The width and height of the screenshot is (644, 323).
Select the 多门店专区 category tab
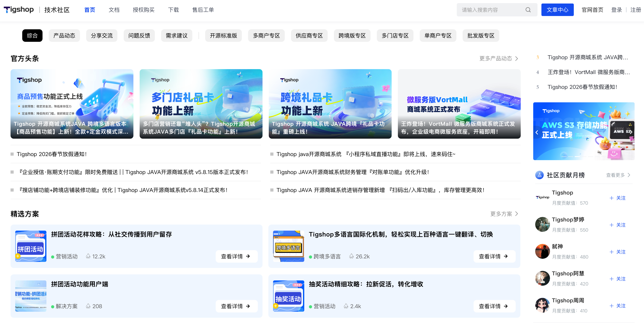coord(395,36)
